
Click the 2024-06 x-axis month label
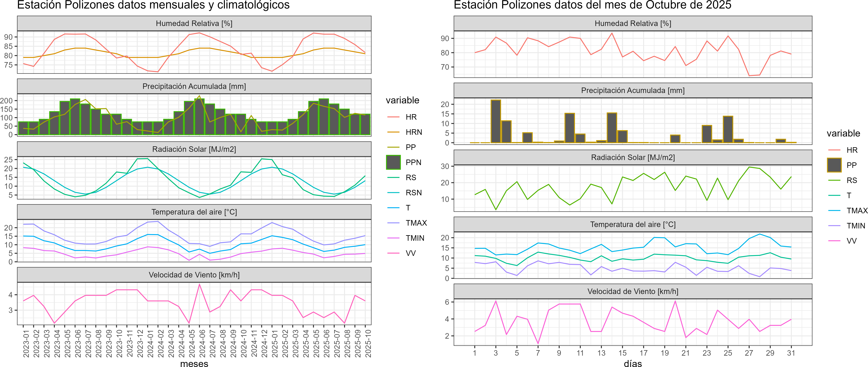[203, 343]
